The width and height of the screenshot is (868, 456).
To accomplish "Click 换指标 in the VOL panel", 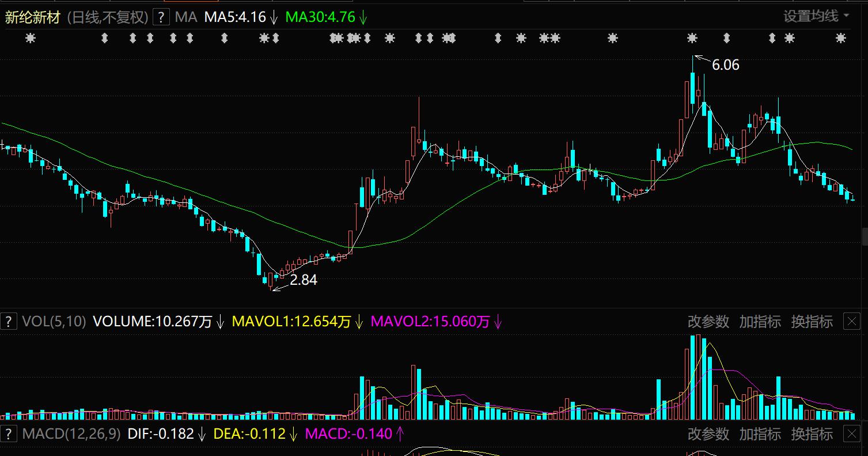I will click(x=812, y=322).
